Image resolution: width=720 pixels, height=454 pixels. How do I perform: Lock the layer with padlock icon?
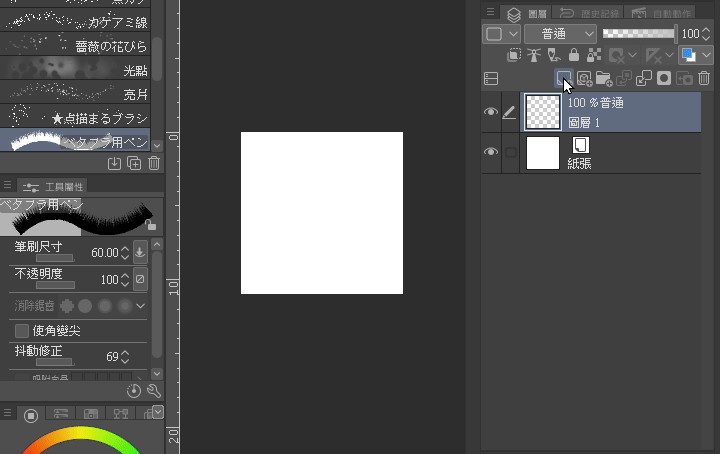[x=574, y=56]
